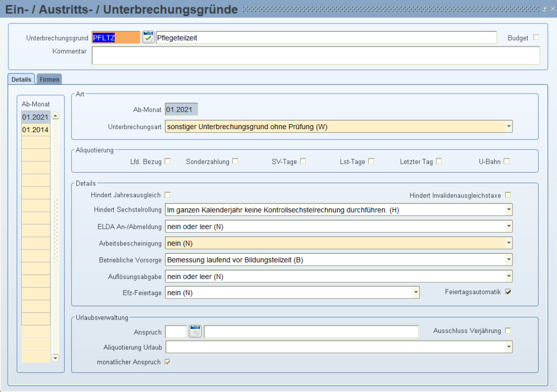Enable the Lfd. Bezug checkbox
The height and width of the screenshot is (392, 557).
(168, 161)
